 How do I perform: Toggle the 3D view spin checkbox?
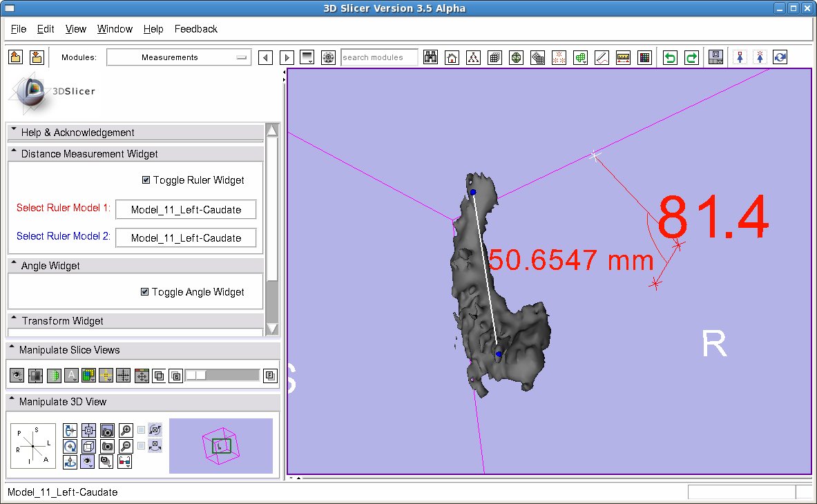pos(142,429)
